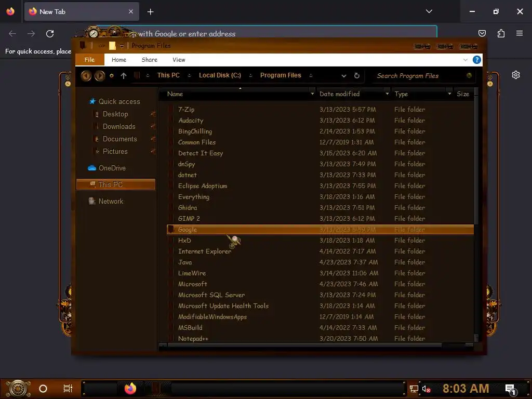This screenshot has height=399, width=532.
Task: Focus the Search Program Files box
Action: (419, 76)
